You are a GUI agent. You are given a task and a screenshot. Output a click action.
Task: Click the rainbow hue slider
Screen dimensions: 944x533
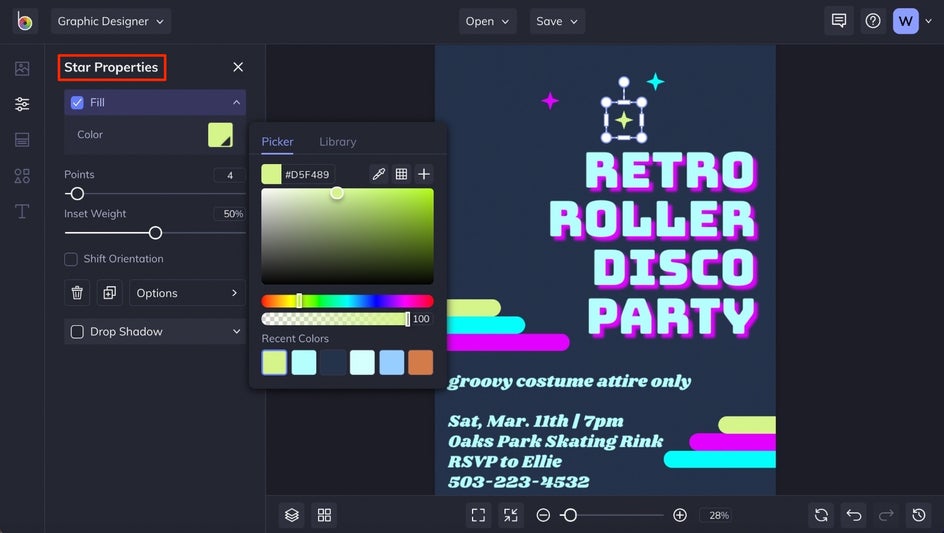347,301
